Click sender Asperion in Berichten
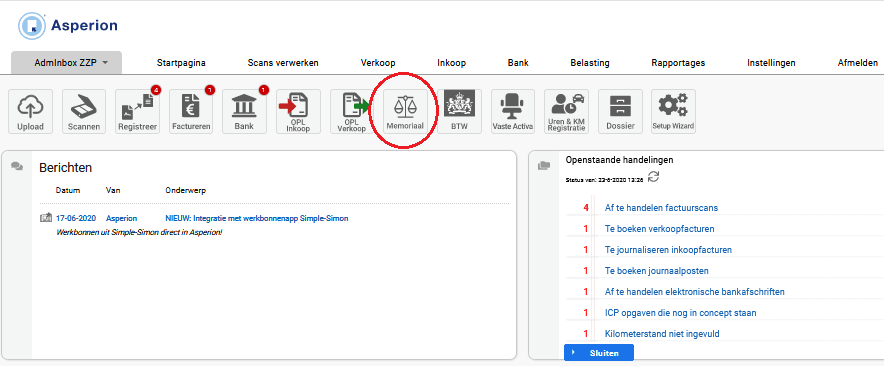The image size is (884, 366). pyautogui.click(x=121, y=218)
